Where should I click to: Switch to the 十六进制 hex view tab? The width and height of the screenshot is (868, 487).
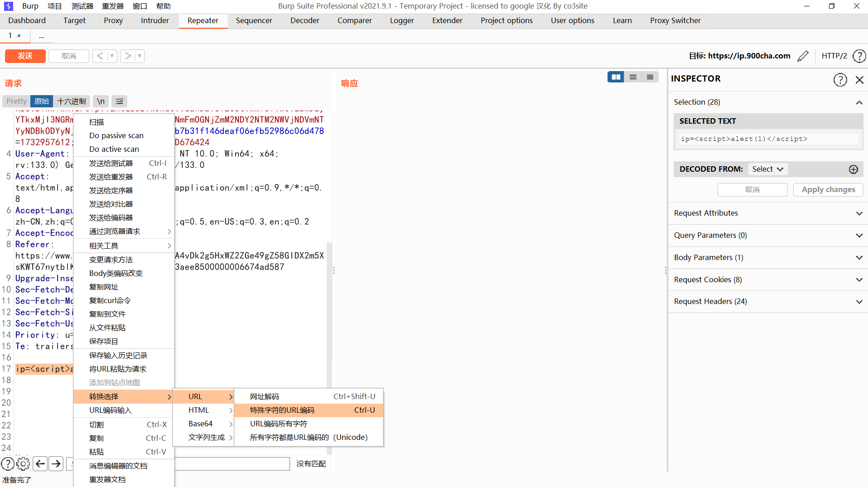click(72, 101)
